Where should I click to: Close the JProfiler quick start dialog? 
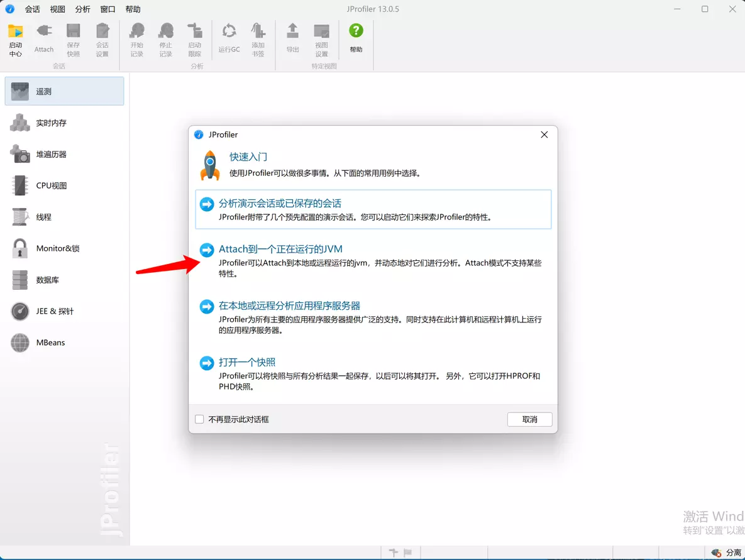(544, 135)
